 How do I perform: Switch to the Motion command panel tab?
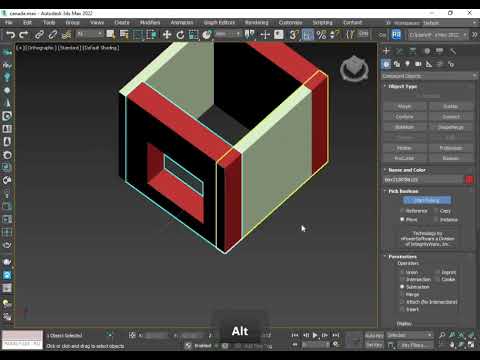[x=427, y=51]
